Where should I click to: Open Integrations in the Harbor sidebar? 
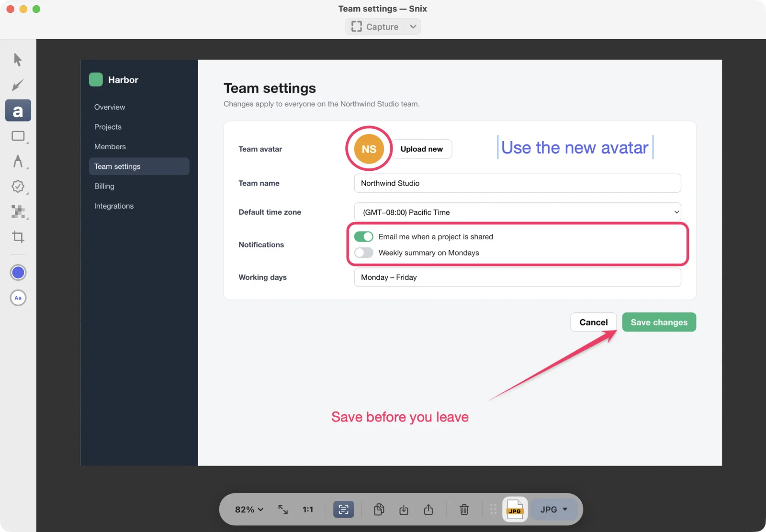pyautogui.click(x=139, y=206)
